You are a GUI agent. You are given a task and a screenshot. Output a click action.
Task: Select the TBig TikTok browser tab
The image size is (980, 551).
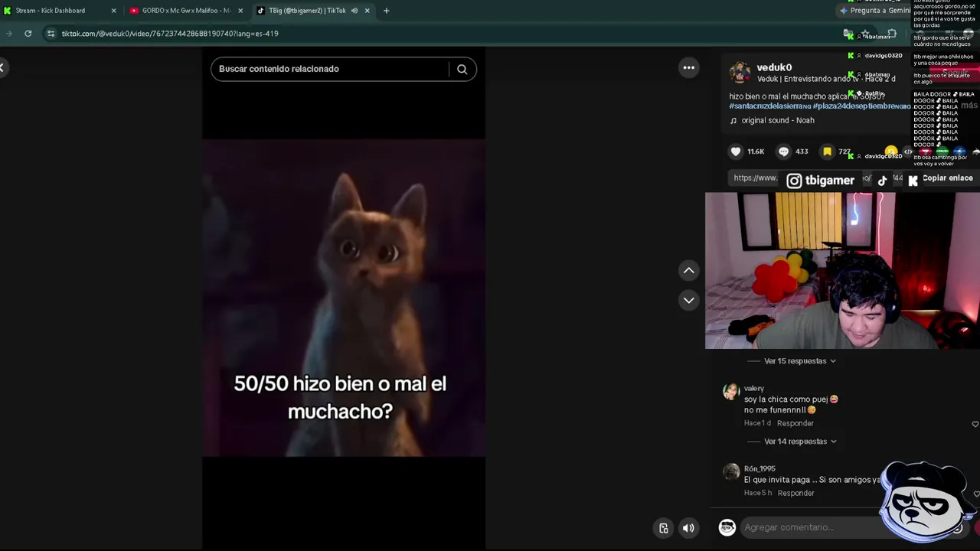point(306,11)
